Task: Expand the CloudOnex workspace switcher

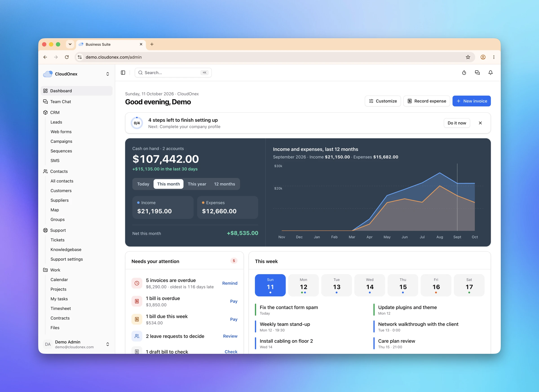Action: pos(77,74)
